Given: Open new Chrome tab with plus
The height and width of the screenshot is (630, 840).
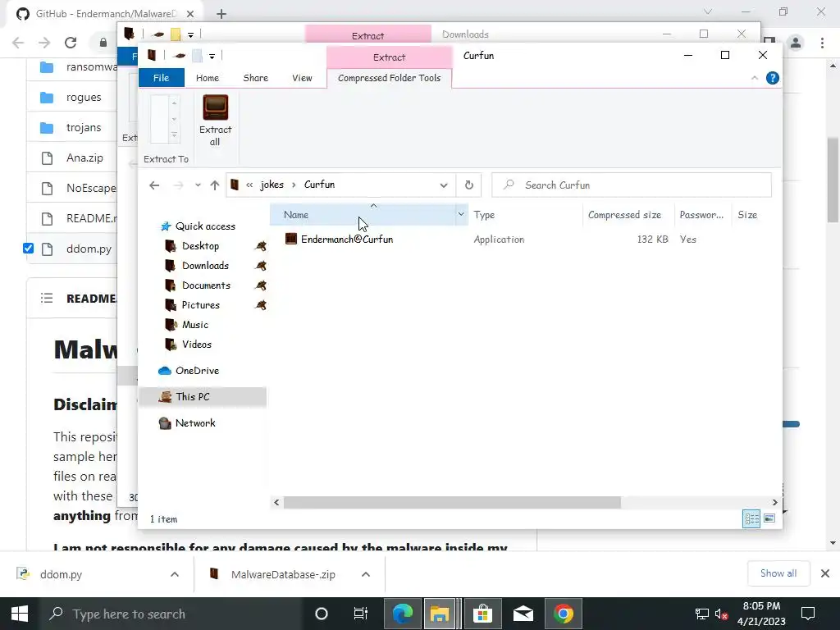Looking at the screenshot, I should click(221, 14).
